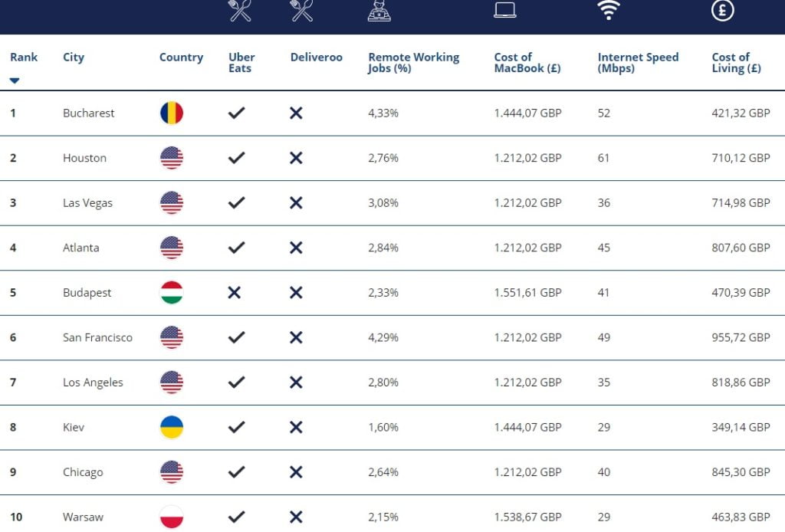Click the Country column header
The width and height of the screenshot is (785, 532).
(181, 57)
